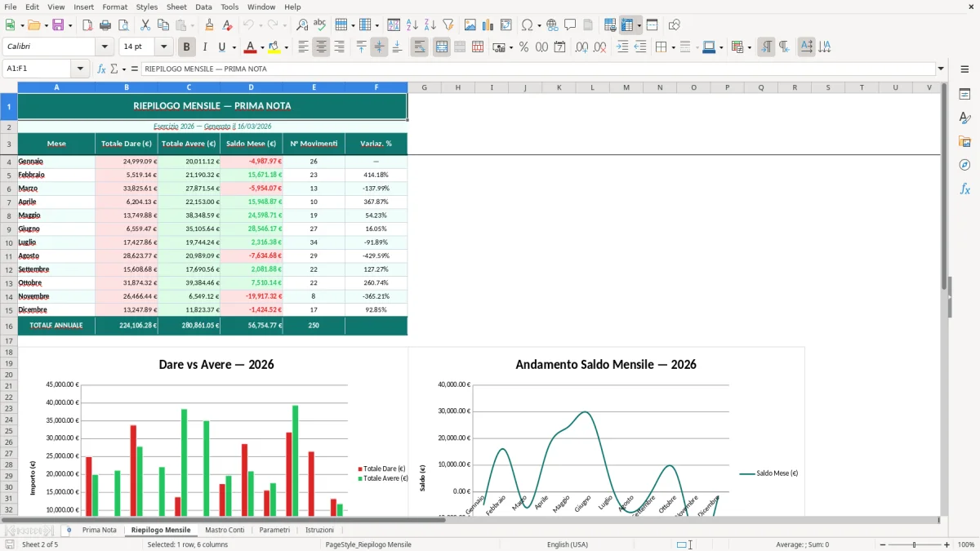Click the Save document icon
This screenshot has height=551, width=980.
[x=58, y=25]
